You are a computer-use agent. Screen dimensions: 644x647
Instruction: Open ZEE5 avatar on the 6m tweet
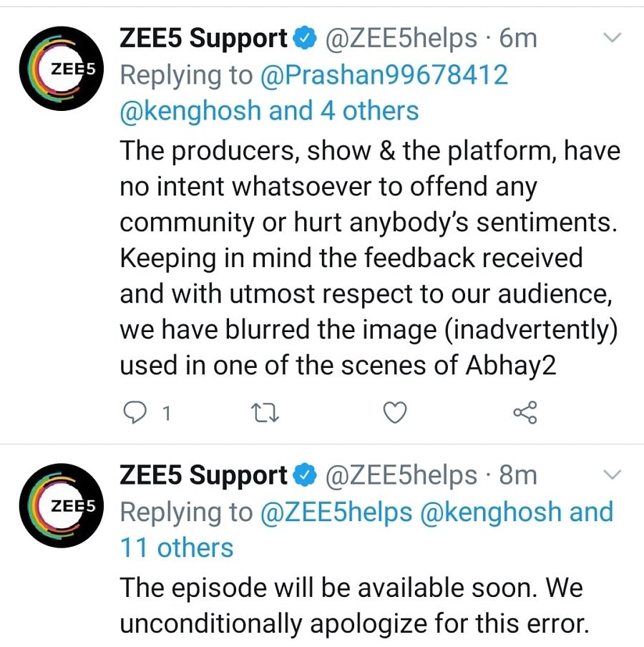(62, 69)
